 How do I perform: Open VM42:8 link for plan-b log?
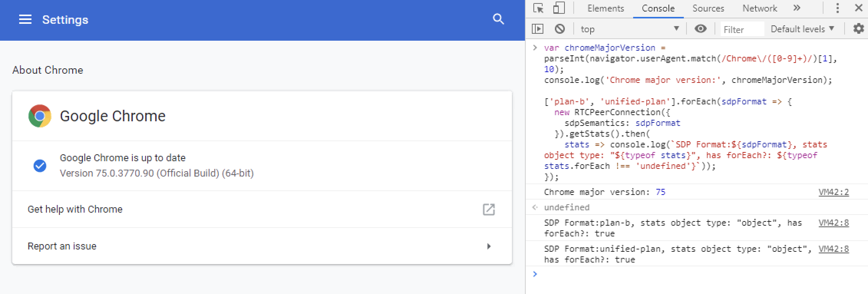point(833,223)
